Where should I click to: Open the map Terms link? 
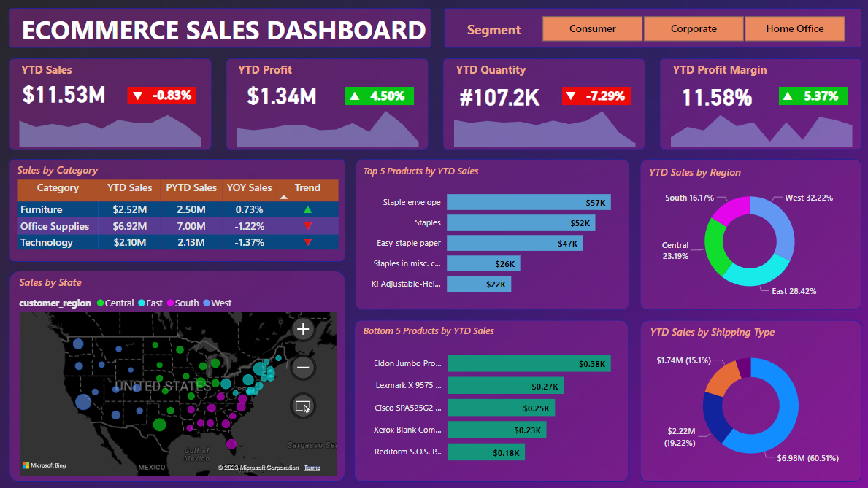click(x=312, y=468)
